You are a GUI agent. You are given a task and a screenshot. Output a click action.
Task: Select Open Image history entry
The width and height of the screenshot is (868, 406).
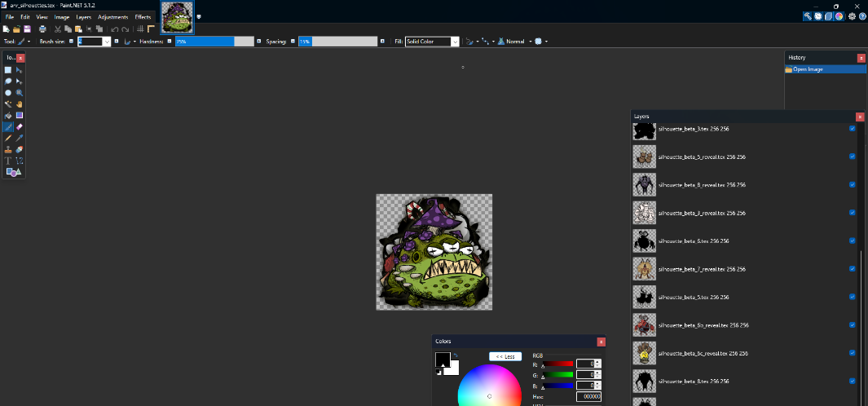click(x=826, y=69)
